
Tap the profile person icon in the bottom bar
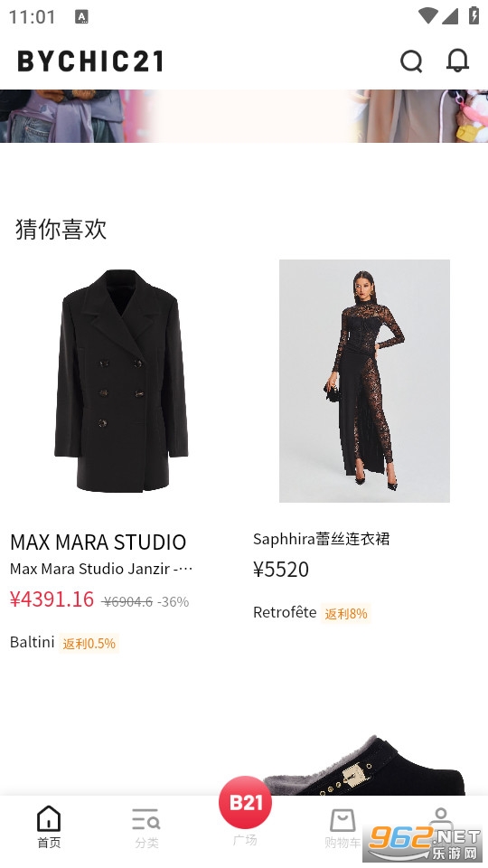[x=440, y=816]
